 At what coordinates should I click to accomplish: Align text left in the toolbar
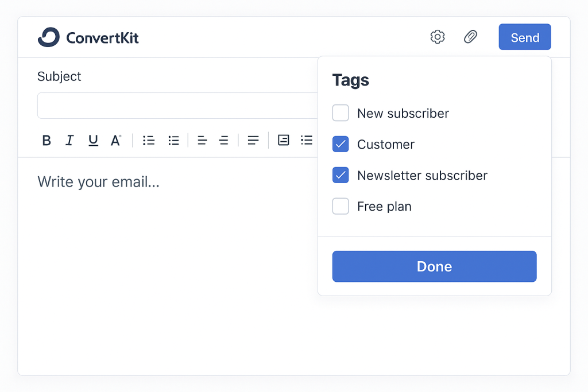click(x=202, y=141)
